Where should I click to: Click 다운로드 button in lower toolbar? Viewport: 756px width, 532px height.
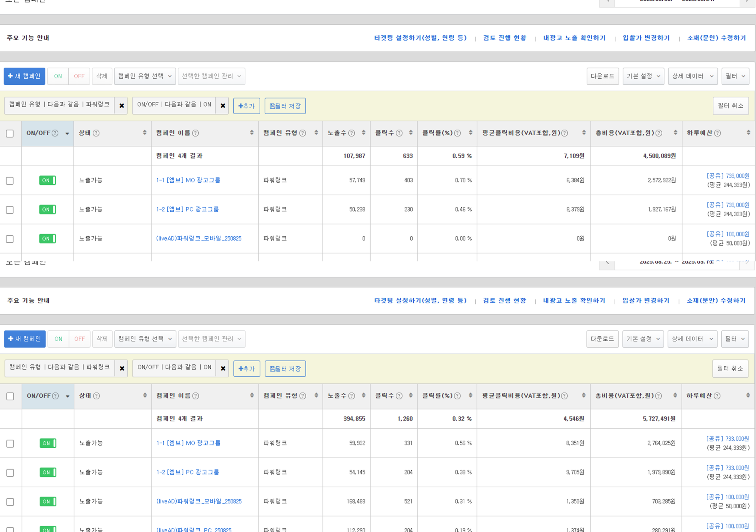[602, 339]
